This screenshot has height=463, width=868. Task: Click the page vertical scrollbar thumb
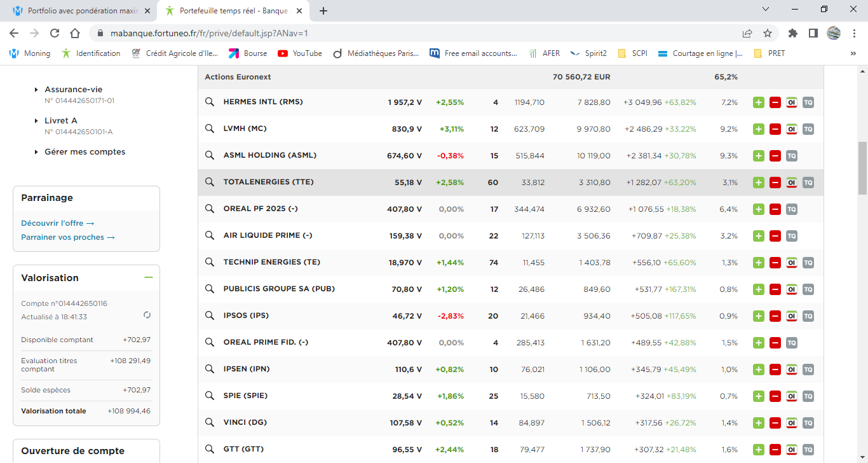pyautogui.click(x=862, y=168)
